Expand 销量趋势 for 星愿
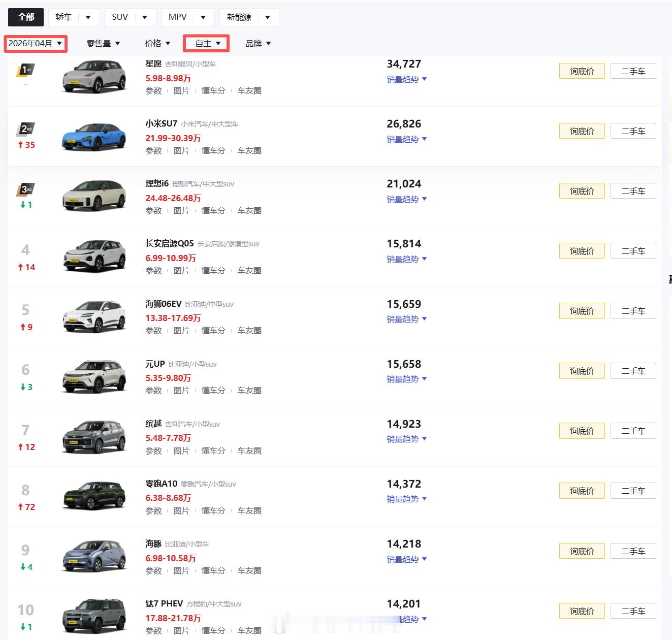 pyautogui.click(x=407, y=79)
